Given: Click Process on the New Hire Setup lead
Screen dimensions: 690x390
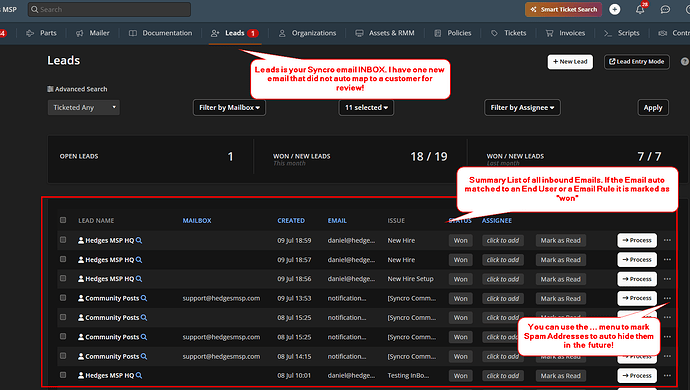Looking at the screenshot, I should tap(637, 279).
